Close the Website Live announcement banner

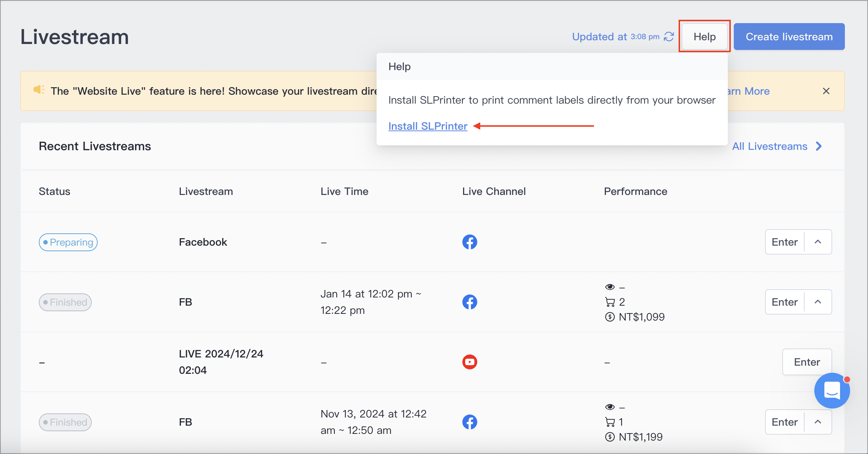point(826,91)
